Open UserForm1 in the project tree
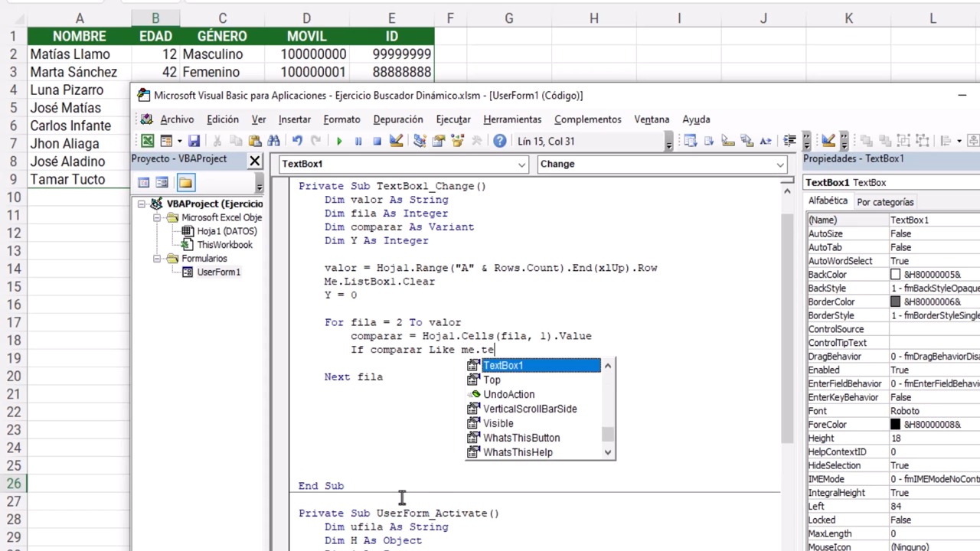980x551 pixels. [x=218, y=272]
